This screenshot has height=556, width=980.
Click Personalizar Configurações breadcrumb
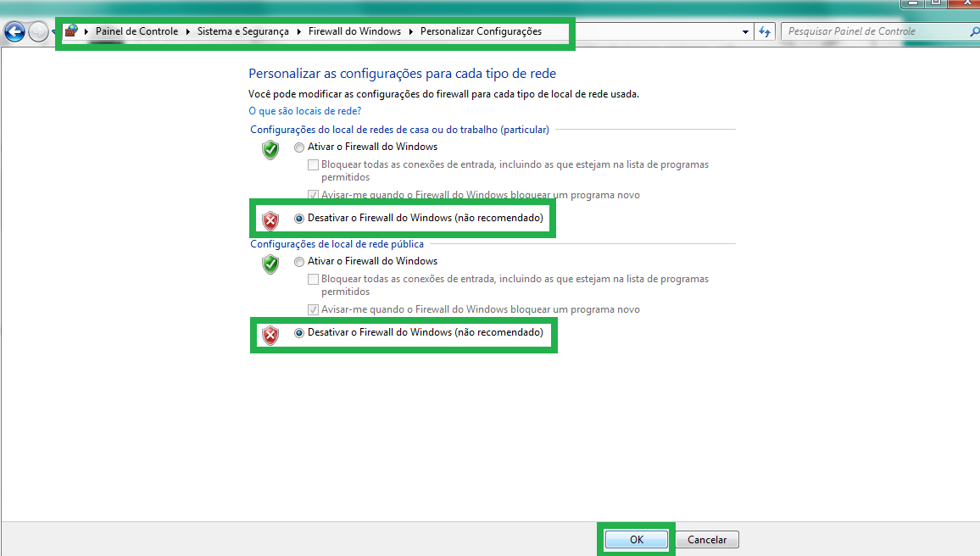[481, 31]
